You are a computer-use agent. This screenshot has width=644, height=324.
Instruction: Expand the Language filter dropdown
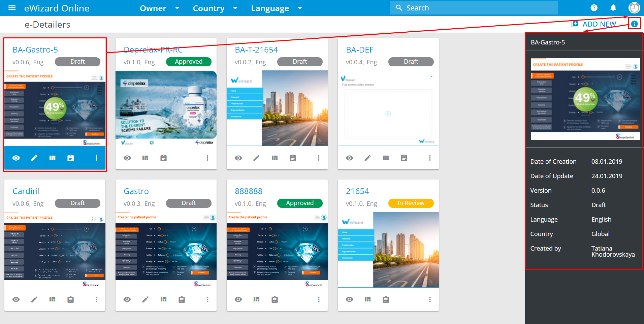pyautogui.click(x=276, y=8)
